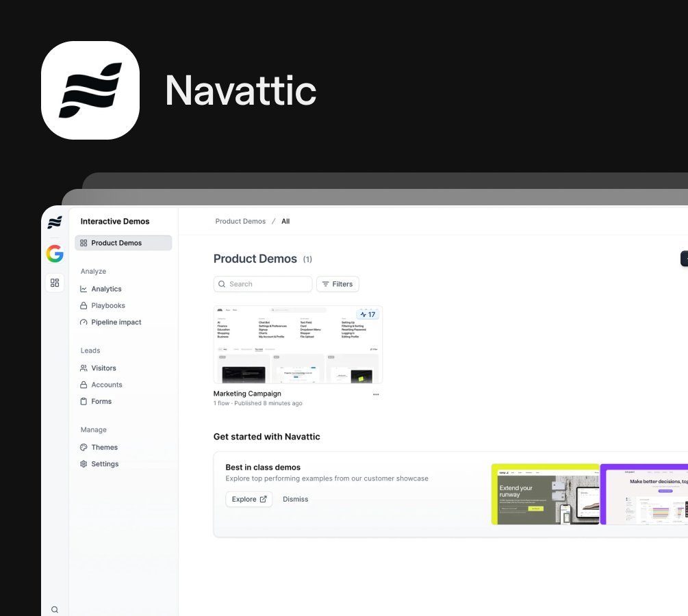Click the Playbooks lock icon

click(84, 305)
